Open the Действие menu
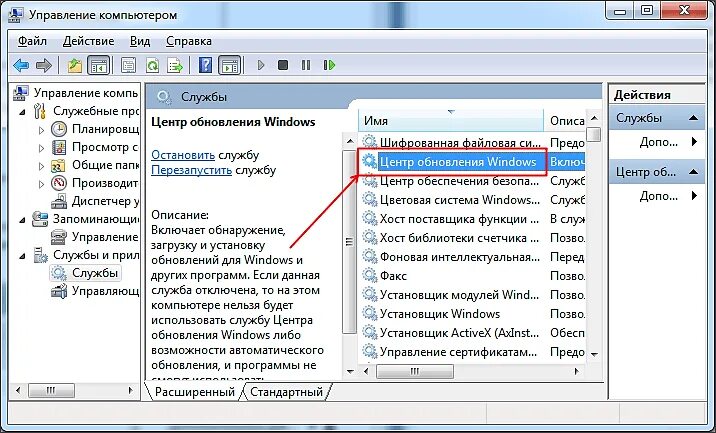Viewport: 716px width, 433px height. [x=89, y=41]
